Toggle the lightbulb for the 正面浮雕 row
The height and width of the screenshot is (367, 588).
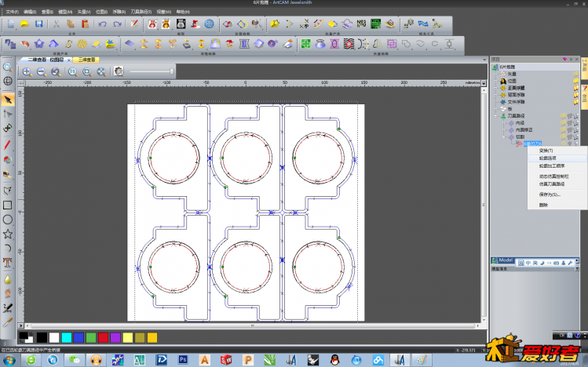coord(576,88)
